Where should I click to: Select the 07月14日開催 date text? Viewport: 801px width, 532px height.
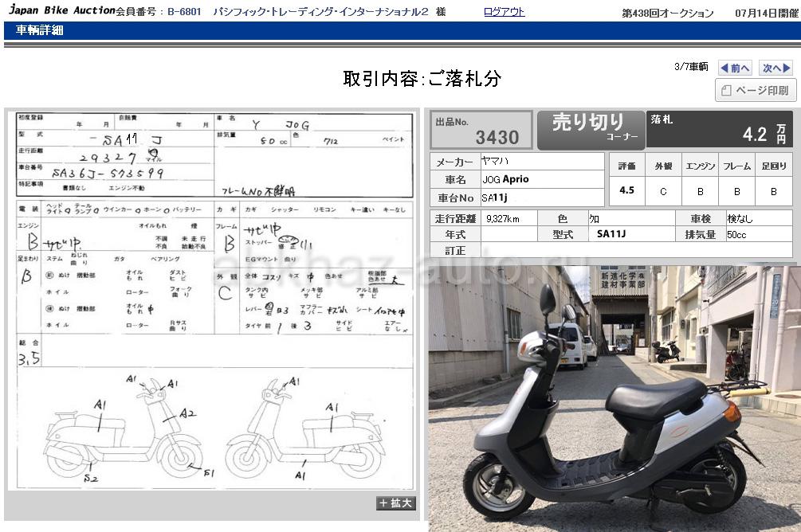[766, 14]
